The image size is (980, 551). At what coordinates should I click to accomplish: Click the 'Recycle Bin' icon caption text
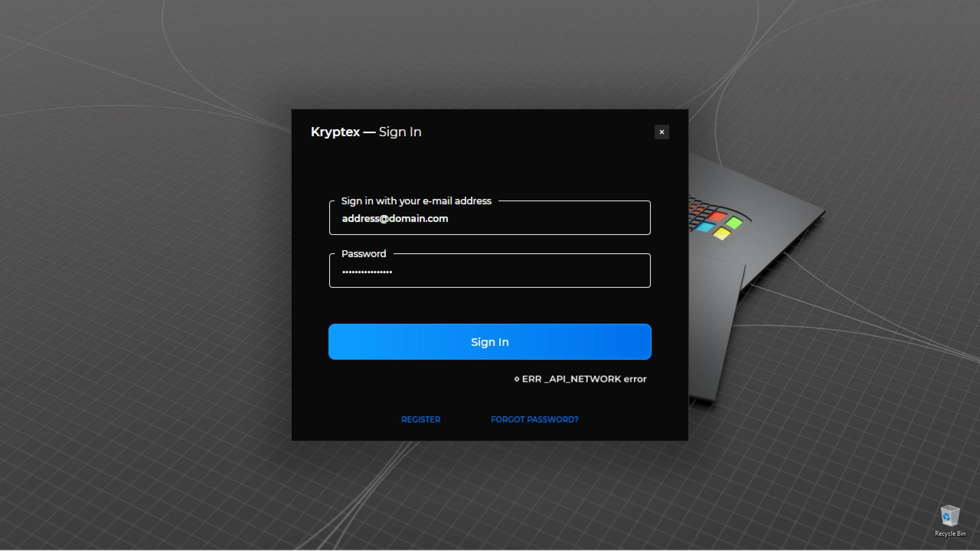pos(950,534)
